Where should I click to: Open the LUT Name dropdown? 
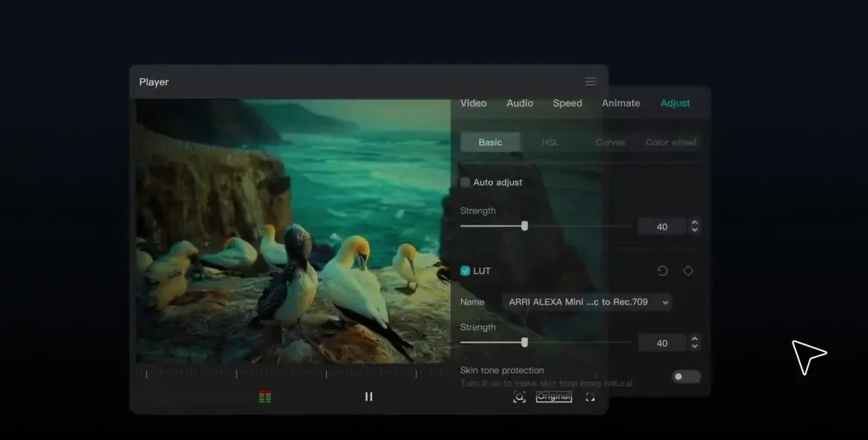click(587, 301)
